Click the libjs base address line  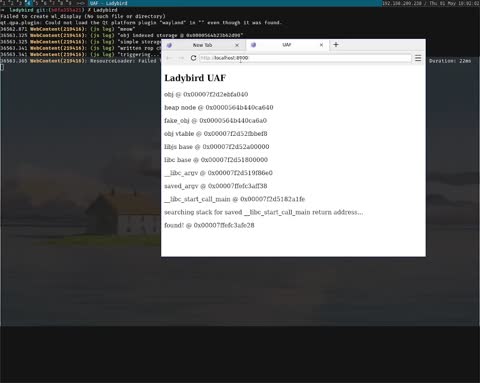[217, 147]
